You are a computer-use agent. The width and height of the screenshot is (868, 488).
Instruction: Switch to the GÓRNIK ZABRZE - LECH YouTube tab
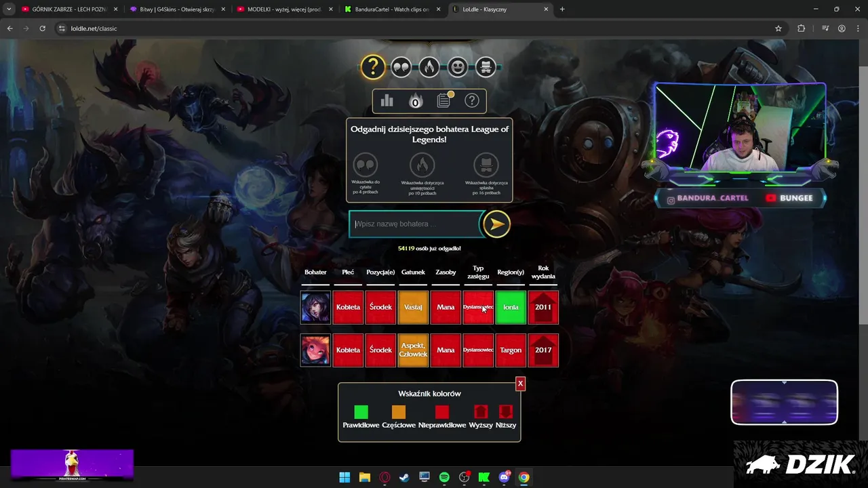[68, 9]
